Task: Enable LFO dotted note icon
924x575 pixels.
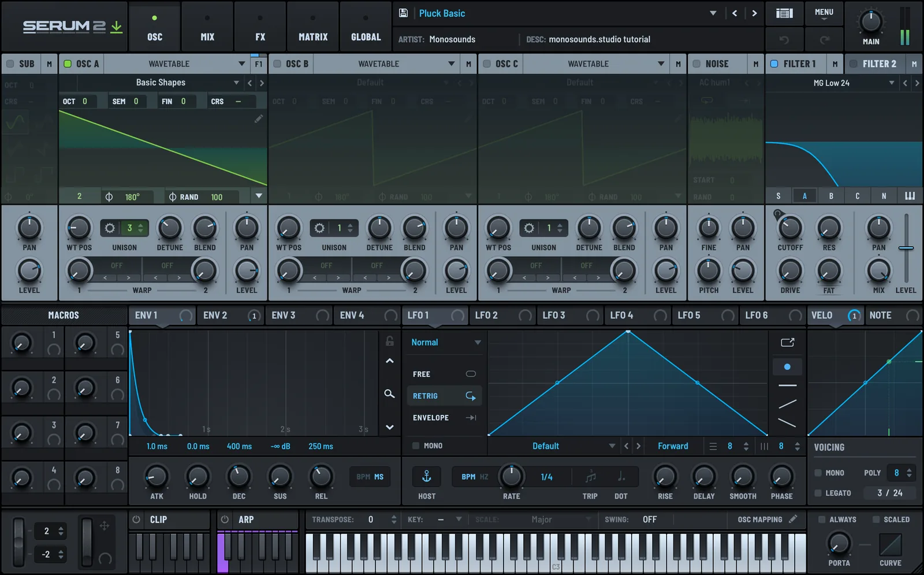Action: pos(621,477)
